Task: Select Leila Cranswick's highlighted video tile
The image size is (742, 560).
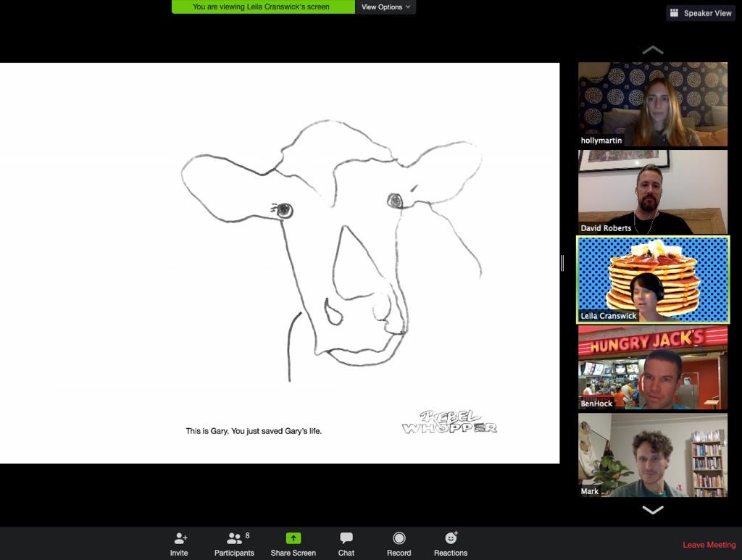Action: click(653, 280)
